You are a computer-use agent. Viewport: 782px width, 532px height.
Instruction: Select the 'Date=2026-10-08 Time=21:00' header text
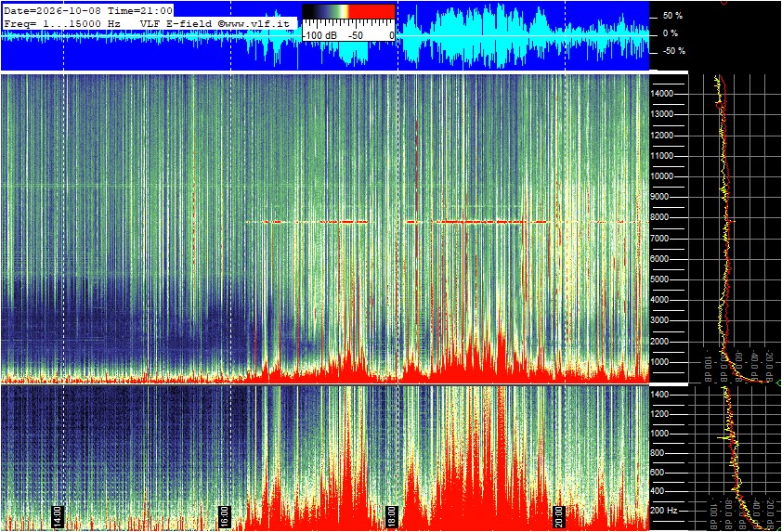pyautogui.click(x=88, y=10)
